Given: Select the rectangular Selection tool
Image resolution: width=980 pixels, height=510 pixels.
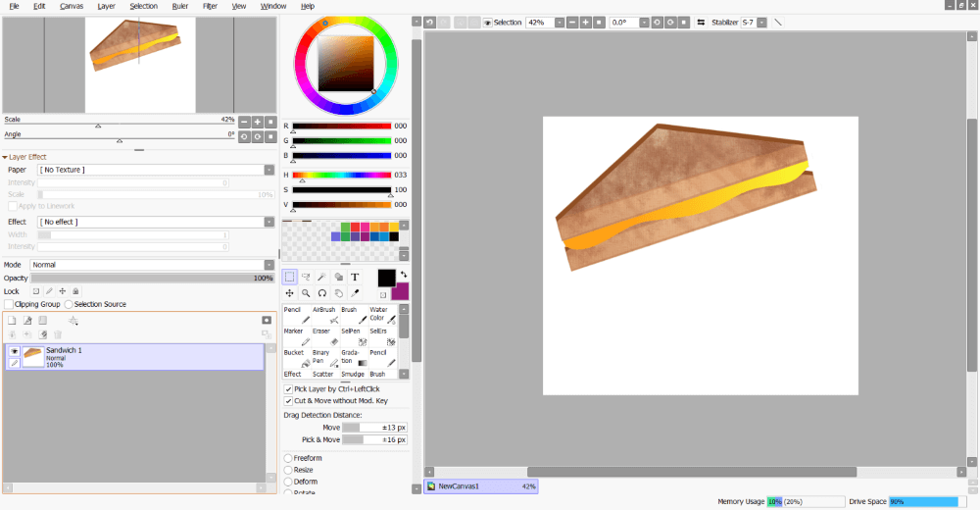Looking at the screenshot, I should tap(289, 277).
